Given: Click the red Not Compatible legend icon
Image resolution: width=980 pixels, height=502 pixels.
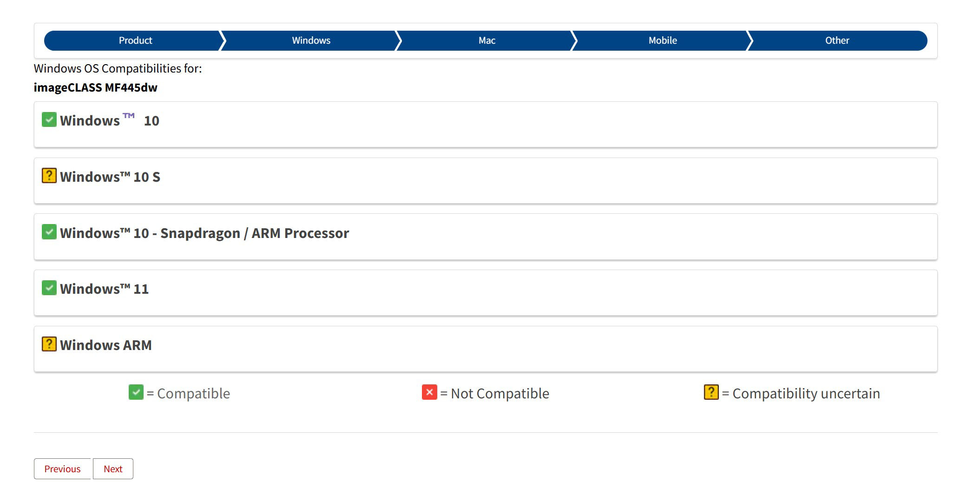Looking at the screenshot, I should point(429,392).
